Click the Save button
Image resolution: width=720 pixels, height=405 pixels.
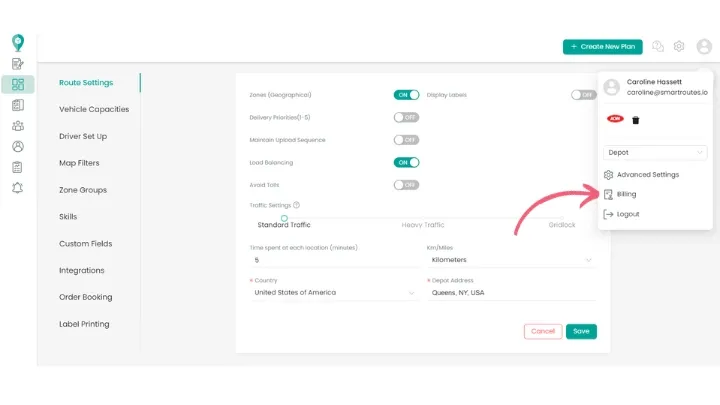(x=581, y=331)
